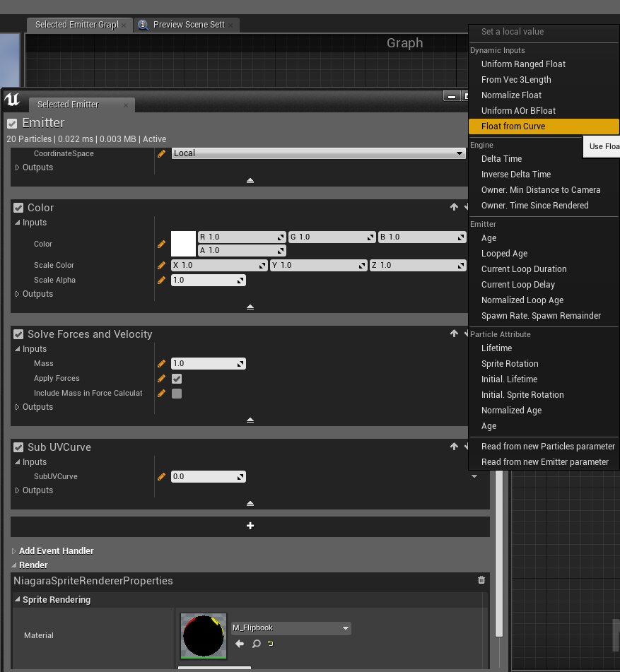Click the Scale Alpha 1.0 field

(x=209, y=281)
